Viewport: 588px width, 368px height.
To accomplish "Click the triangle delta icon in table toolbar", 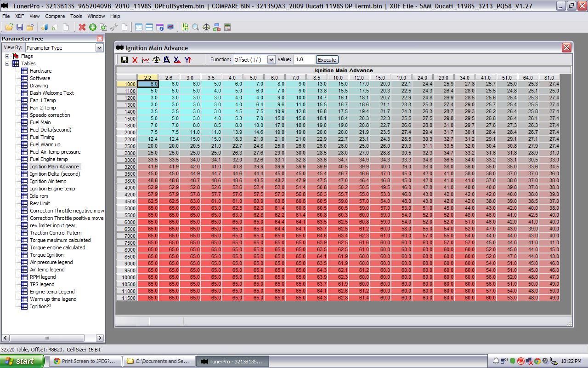I will (167, 60).
